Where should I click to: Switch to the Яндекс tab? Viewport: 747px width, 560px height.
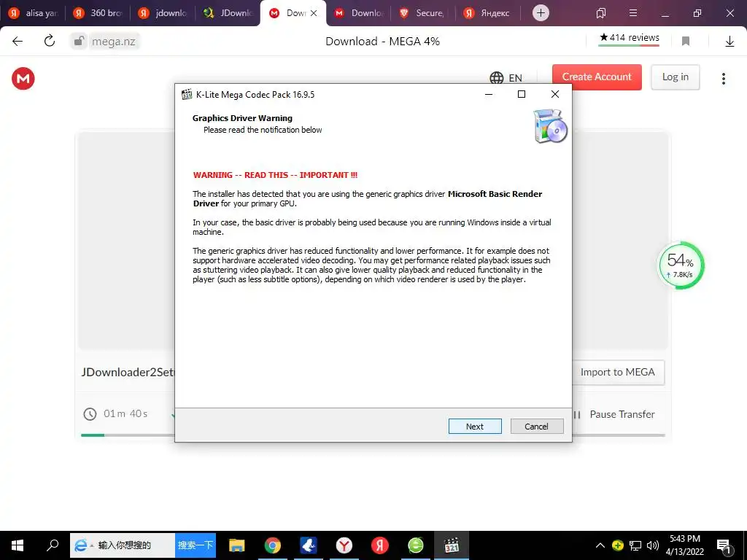coord(488,13)
